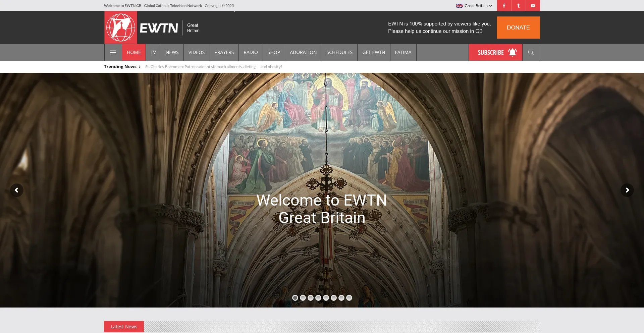Click the Subscribe bell button

tap(495, 52)
